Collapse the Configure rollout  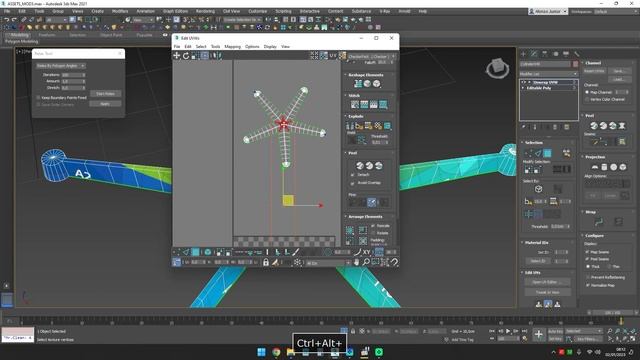[594, 236]
